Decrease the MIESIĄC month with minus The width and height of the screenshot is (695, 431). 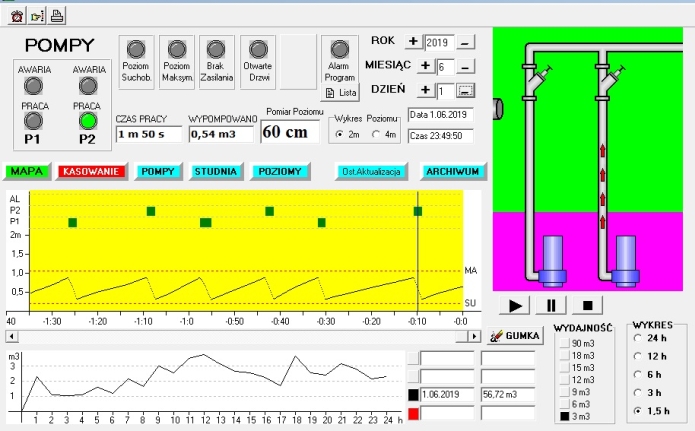pos(465,67)
